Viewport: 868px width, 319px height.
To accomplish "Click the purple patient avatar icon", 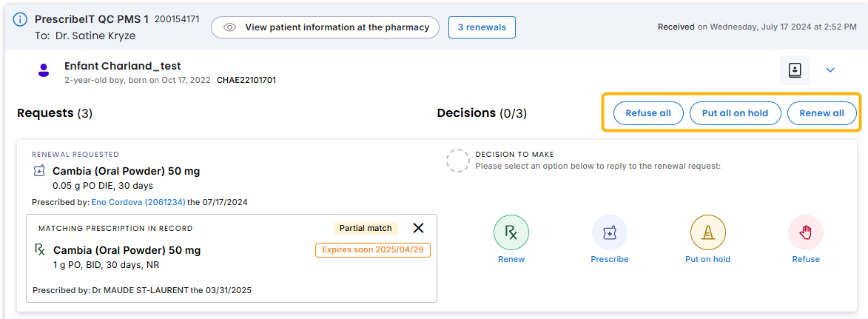I will (43, 70).
